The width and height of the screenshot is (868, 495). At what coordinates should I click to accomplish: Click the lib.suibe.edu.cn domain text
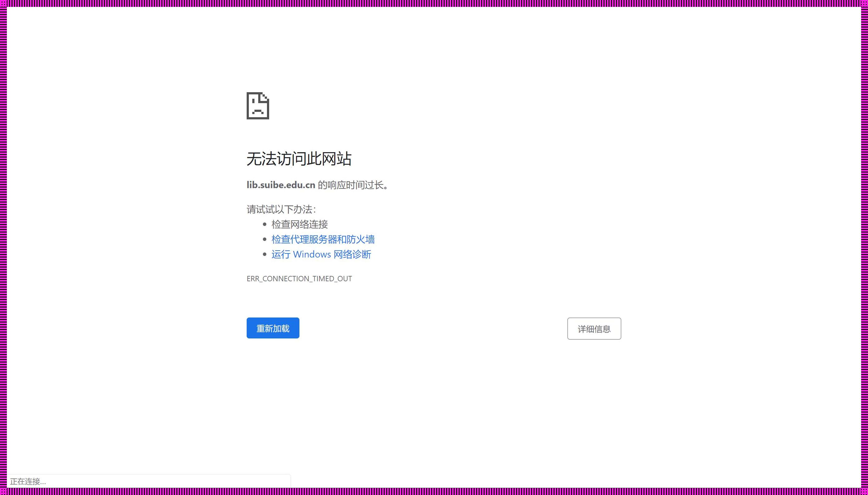[281, 185]
